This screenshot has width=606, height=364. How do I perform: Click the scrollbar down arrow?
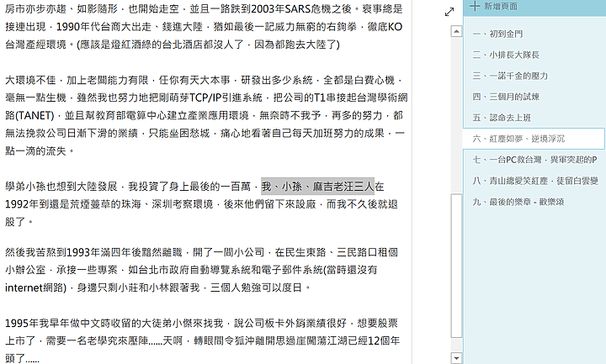[x=456, y=358]
